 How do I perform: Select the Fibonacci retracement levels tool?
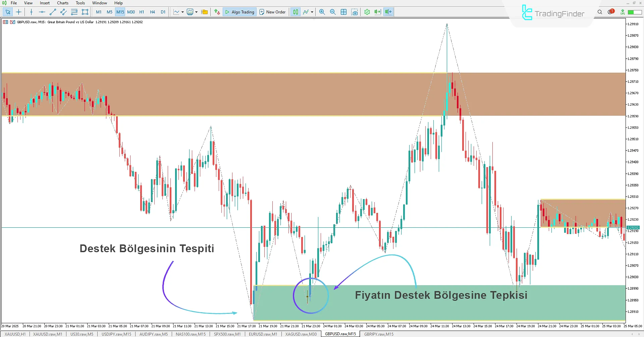coord(74,12)
